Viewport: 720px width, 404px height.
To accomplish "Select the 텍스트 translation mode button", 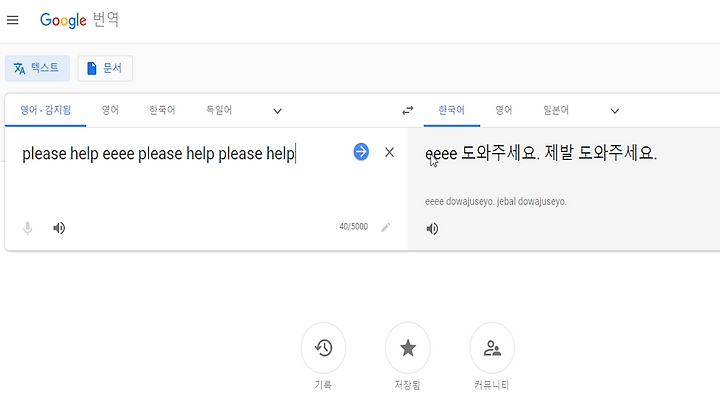I will point(38,68).
